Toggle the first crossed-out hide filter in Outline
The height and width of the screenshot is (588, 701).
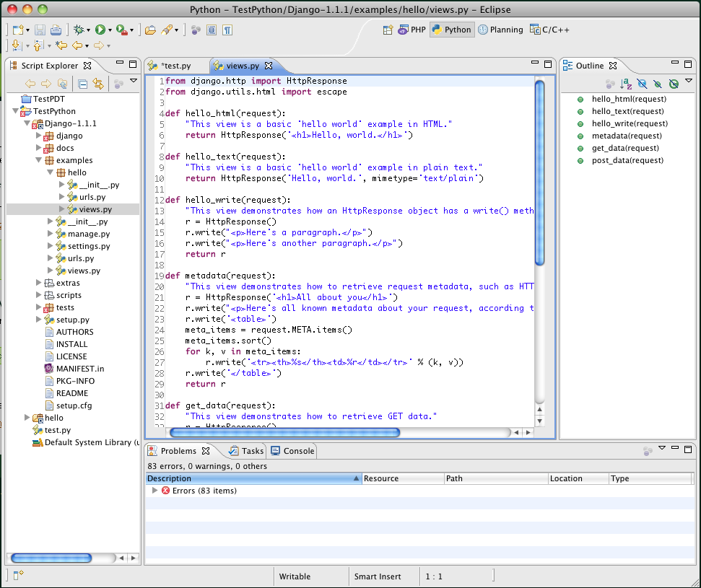[x=642, y=84]
